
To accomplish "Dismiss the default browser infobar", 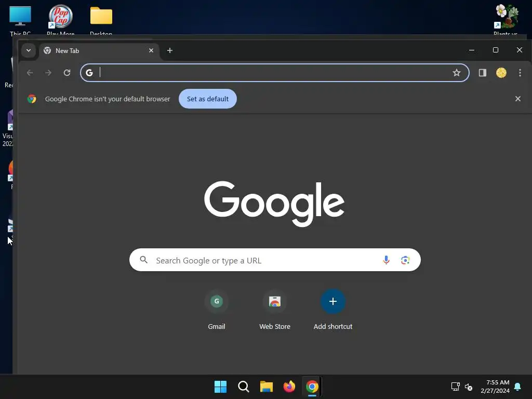I will (518, 99).
